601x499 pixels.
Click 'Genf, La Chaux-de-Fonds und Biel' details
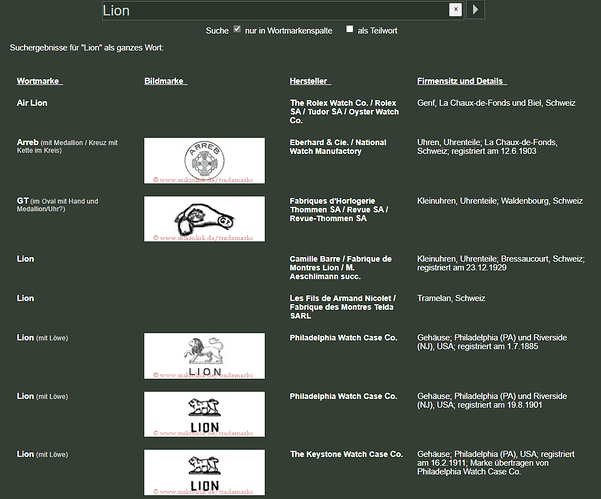click(x=496, y=103)
